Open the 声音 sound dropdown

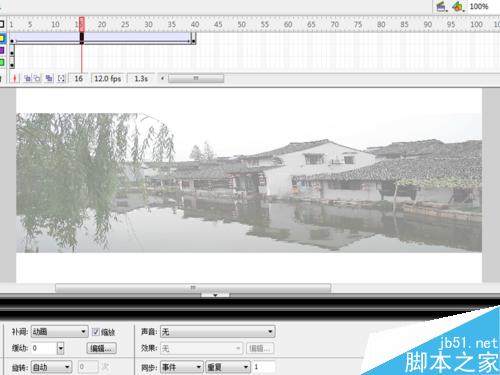click(218, 332)
